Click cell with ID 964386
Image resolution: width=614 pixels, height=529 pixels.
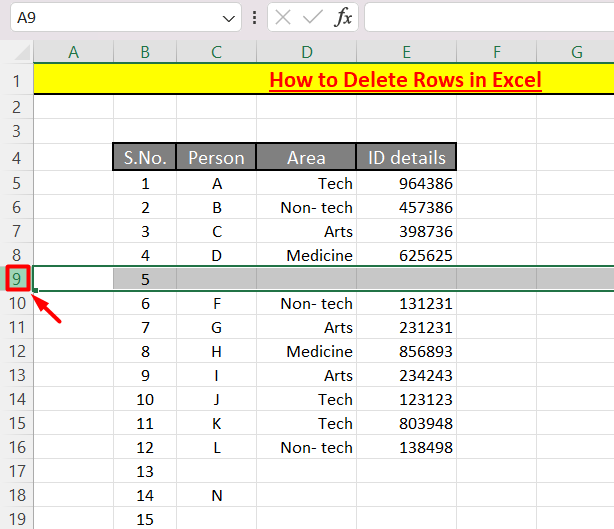406,183
